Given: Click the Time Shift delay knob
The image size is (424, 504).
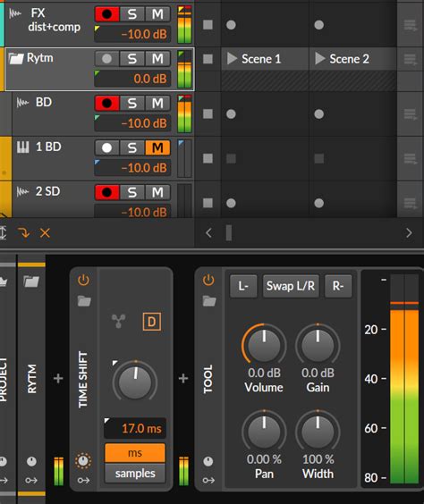Looking at the screenshot, I should 135,381.
